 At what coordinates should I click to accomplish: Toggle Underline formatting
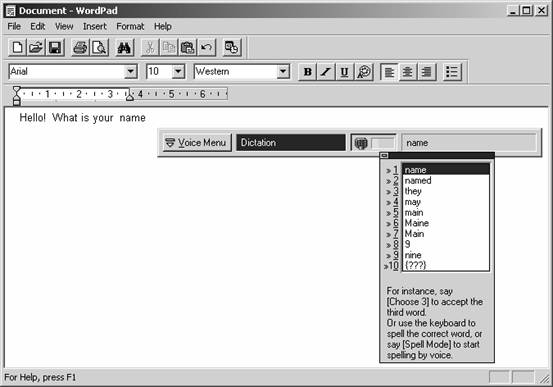point(345,72)
